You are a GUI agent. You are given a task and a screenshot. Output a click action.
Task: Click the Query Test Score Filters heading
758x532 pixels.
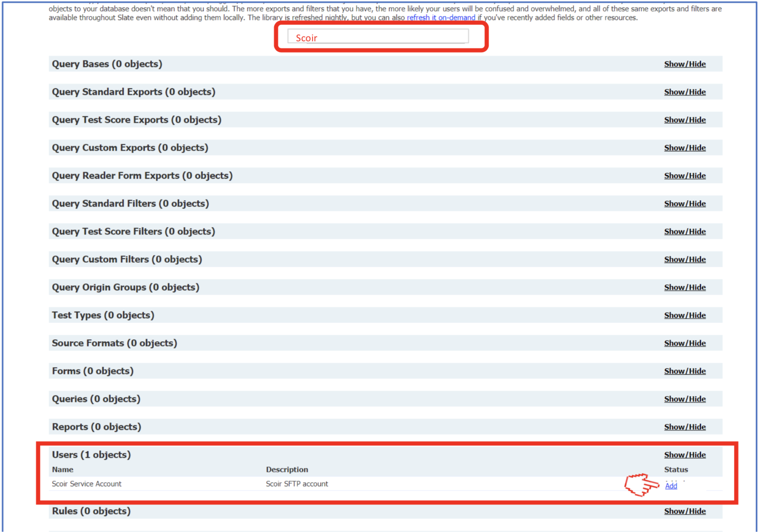134,231
